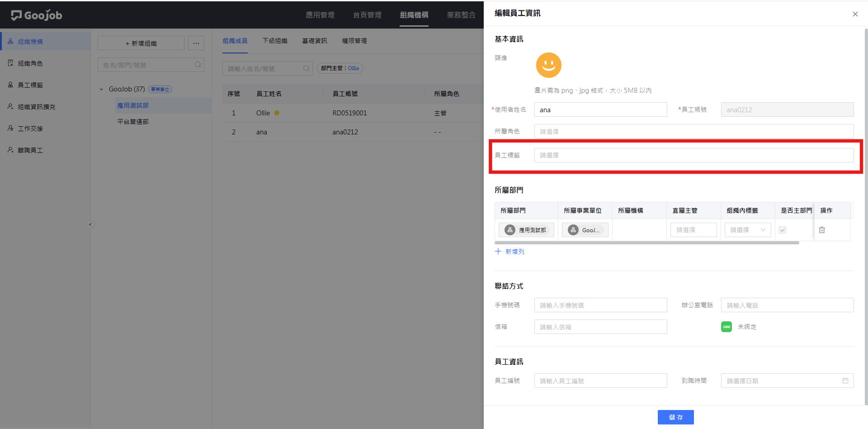Select 應用測試部 in the tree
Image resolution: width=868 pixels, height=429 pixels.
133,105
